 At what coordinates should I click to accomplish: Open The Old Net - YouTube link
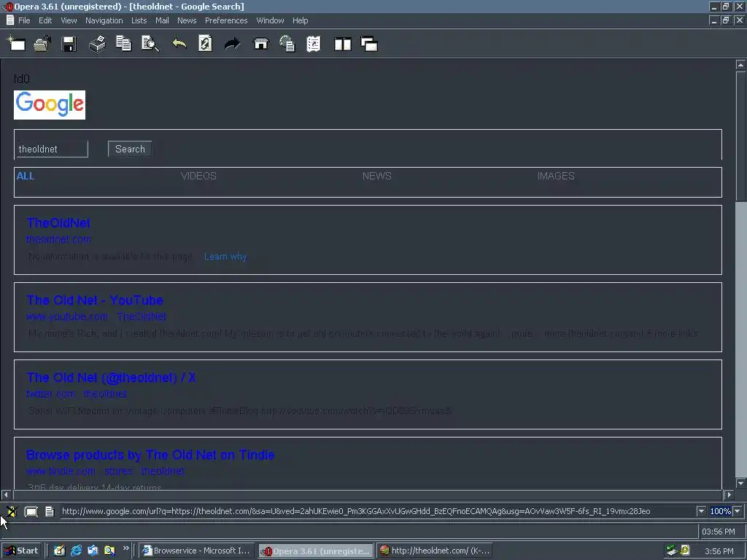[95, 300]
